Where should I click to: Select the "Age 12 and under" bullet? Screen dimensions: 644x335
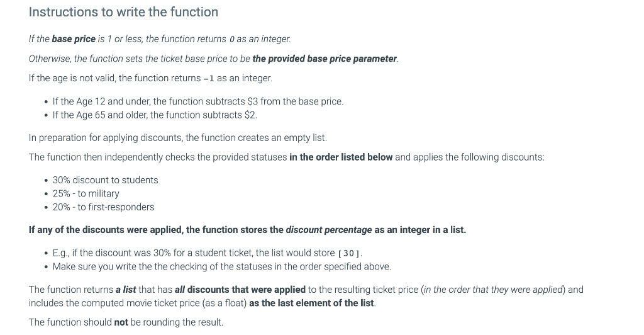pyautogui.click(x=197, y=101)
